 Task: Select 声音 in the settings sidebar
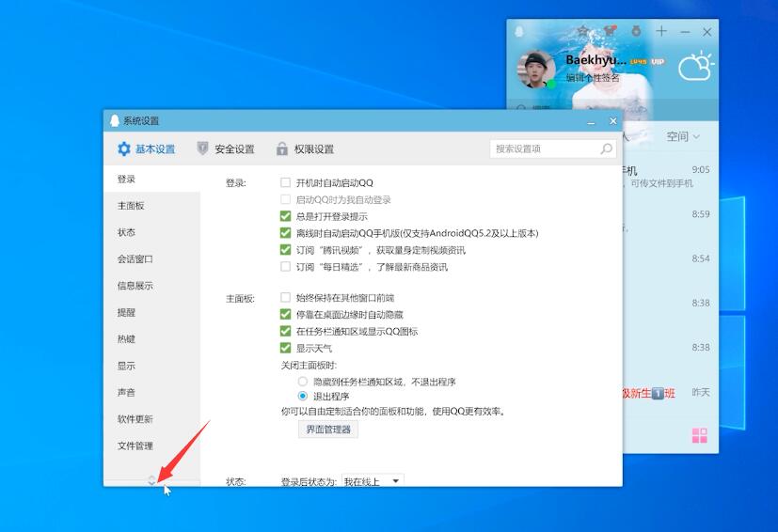(151, 393)
